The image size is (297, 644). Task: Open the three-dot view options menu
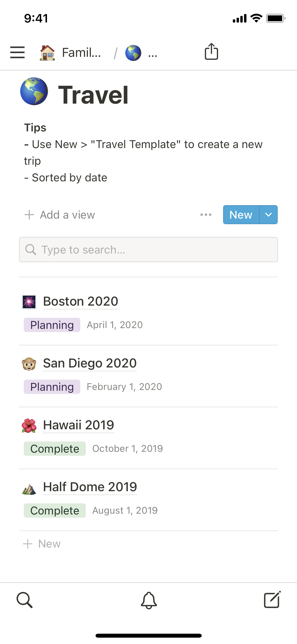point(206,215)
